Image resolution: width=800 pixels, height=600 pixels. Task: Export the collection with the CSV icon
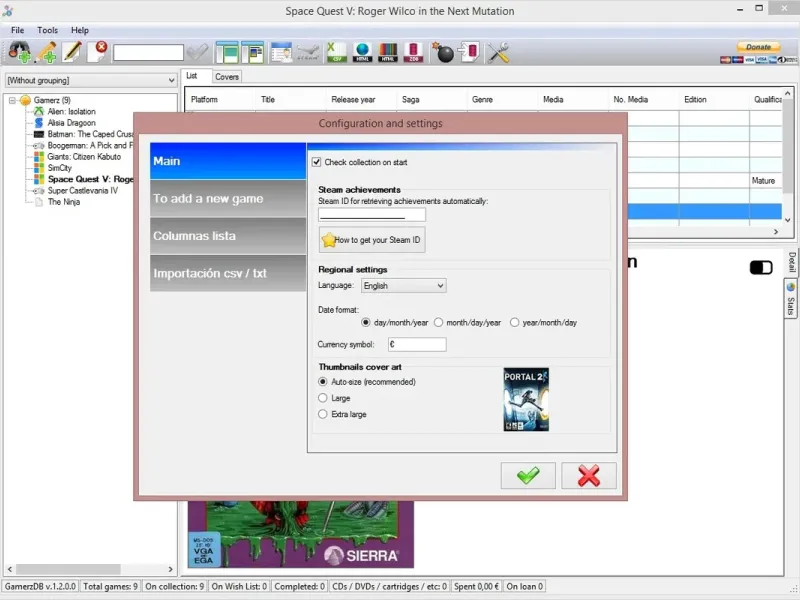[x=336, y=52]
